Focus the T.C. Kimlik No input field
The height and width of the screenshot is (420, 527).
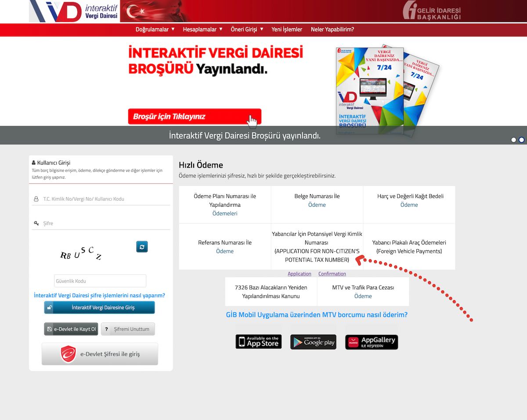[101, 199]
